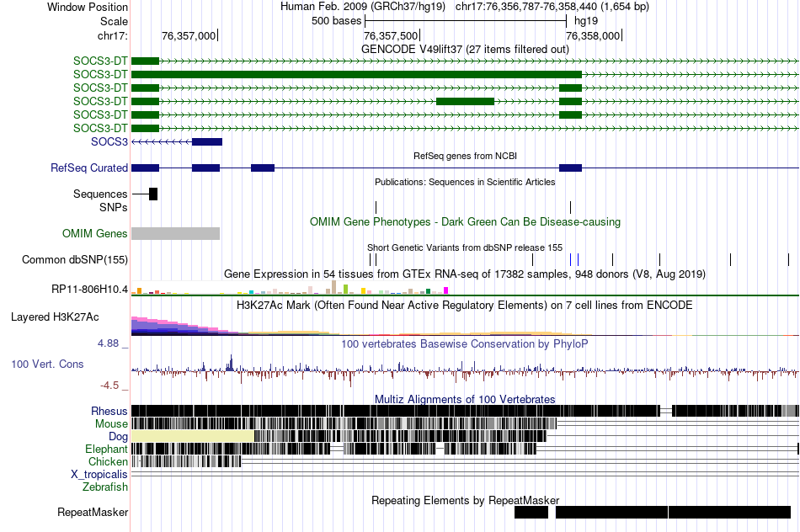Click the -4.5 conservation axis value

[109, 385]
